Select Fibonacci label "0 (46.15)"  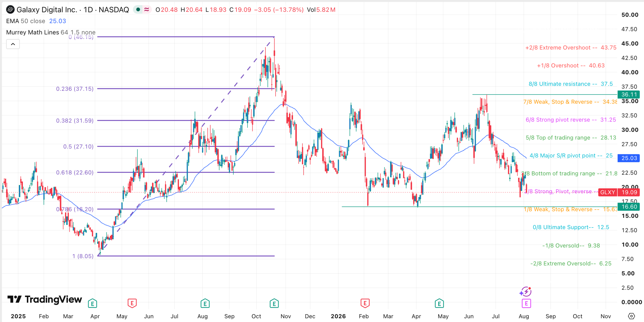click(81, 37)
